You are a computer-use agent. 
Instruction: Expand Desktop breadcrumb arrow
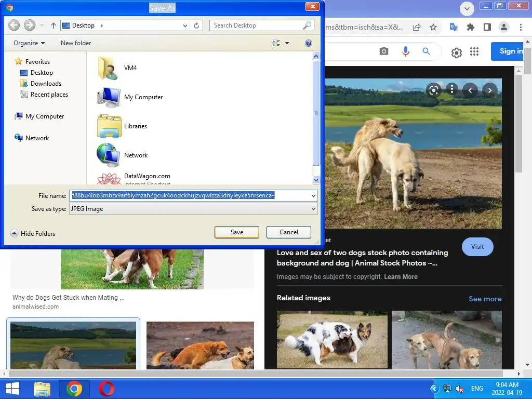tap(101, 25)
